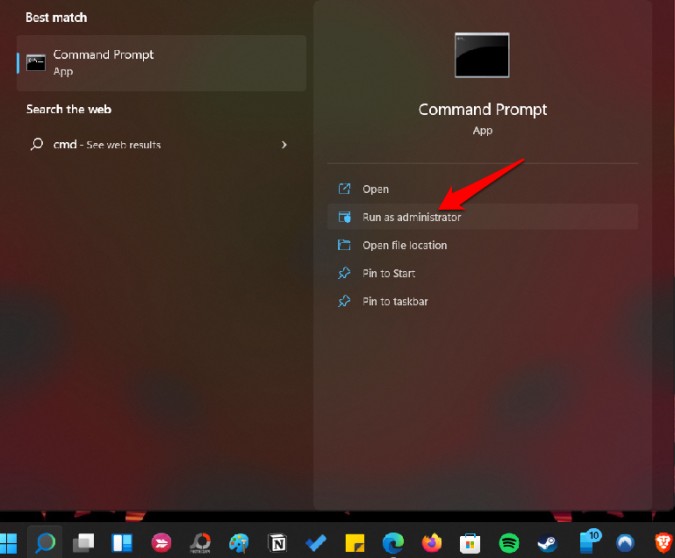Screen dimensions: 675x558
Task: Open Widgets on taskbar
Action: [x=122, y=543]
